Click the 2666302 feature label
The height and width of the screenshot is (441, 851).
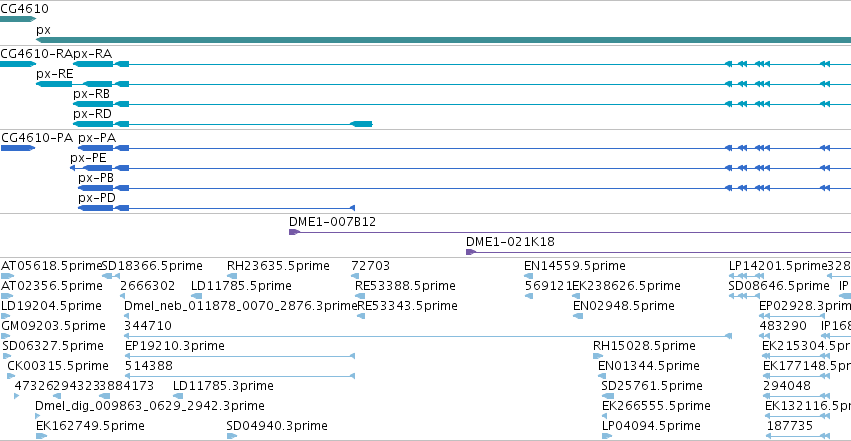147,286
